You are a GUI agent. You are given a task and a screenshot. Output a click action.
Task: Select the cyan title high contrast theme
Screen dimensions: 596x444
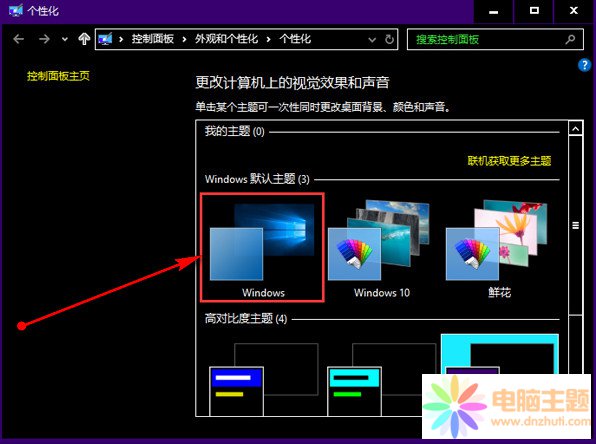point(381,379)
